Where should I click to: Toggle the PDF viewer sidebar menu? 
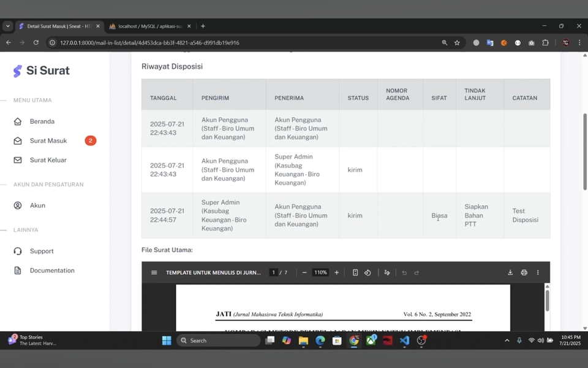point(154,272)
